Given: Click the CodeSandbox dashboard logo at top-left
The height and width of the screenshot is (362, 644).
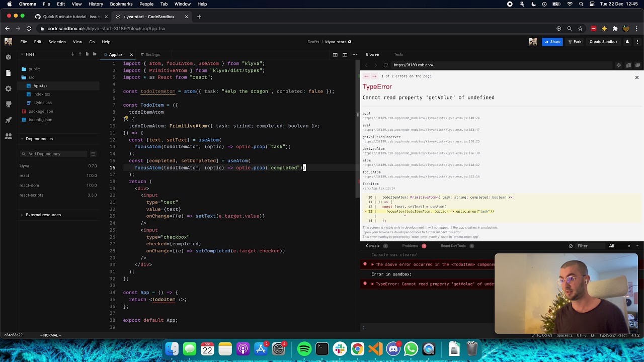Looking at the screenshot, I should 8,42.
